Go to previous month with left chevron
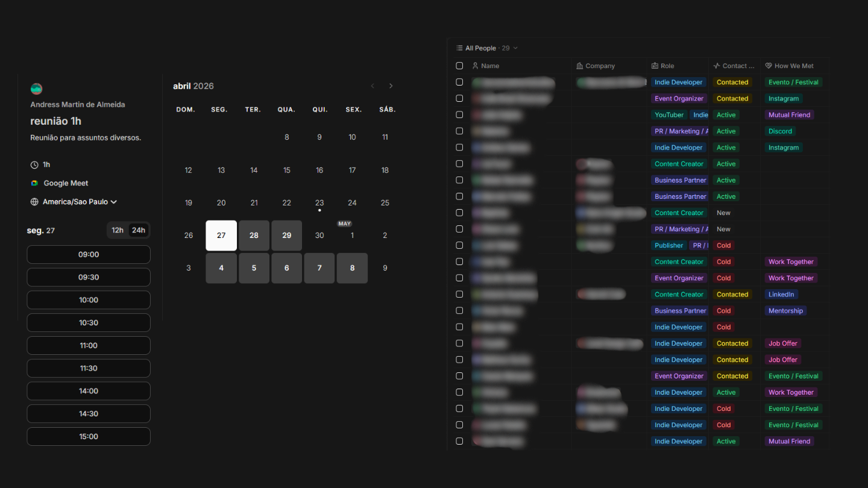This screenshot has height=488, width=868. tap(373, 86)
